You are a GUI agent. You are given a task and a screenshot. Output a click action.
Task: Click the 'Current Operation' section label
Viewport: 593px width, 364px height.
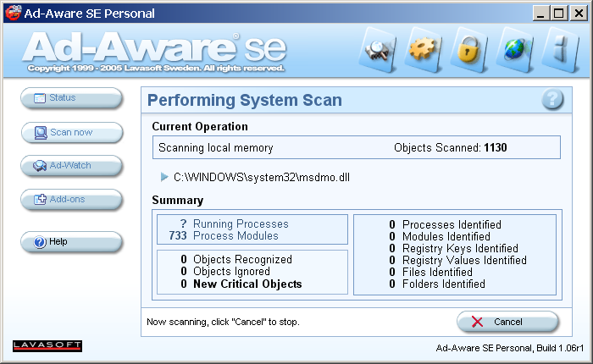pos(200,127)
